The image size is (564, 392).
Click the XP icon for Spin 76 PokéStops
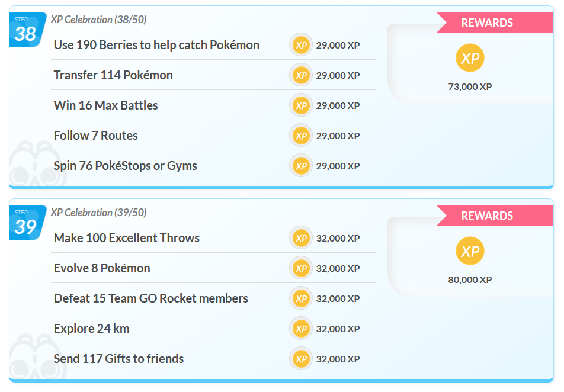pyautogui.click(x=301, y=166)
